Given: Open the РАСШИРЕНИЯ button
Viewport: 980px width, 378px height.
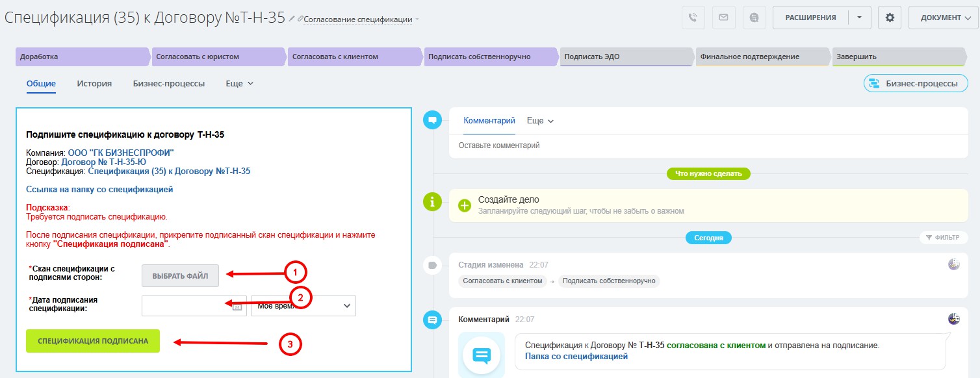Looking at the screenshot, I should (810, 18).
